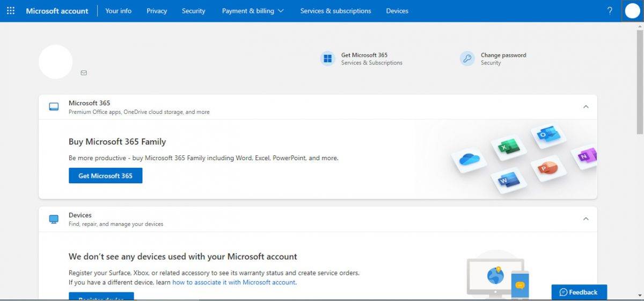Open the app launcher grid icon
Viewport: 644px width, 301px height.
pyautogui.click(x=11, y=11)
